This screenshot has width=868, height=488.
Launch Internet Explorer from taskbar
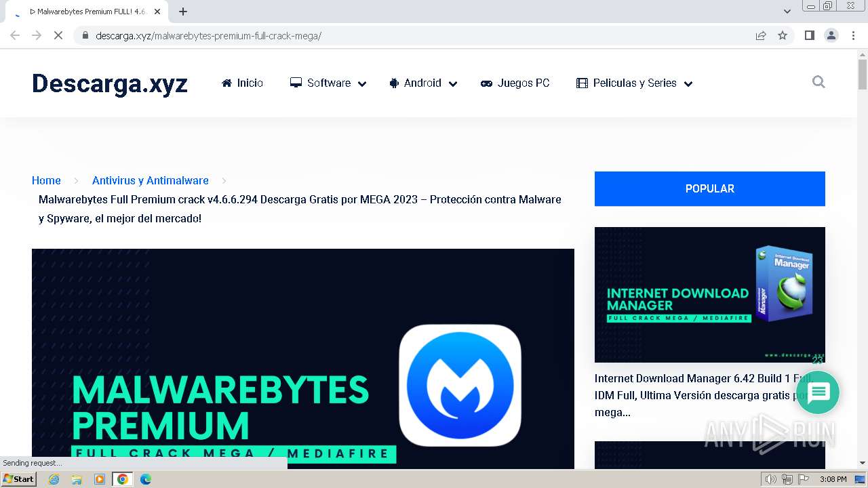[x=54, y=479]
